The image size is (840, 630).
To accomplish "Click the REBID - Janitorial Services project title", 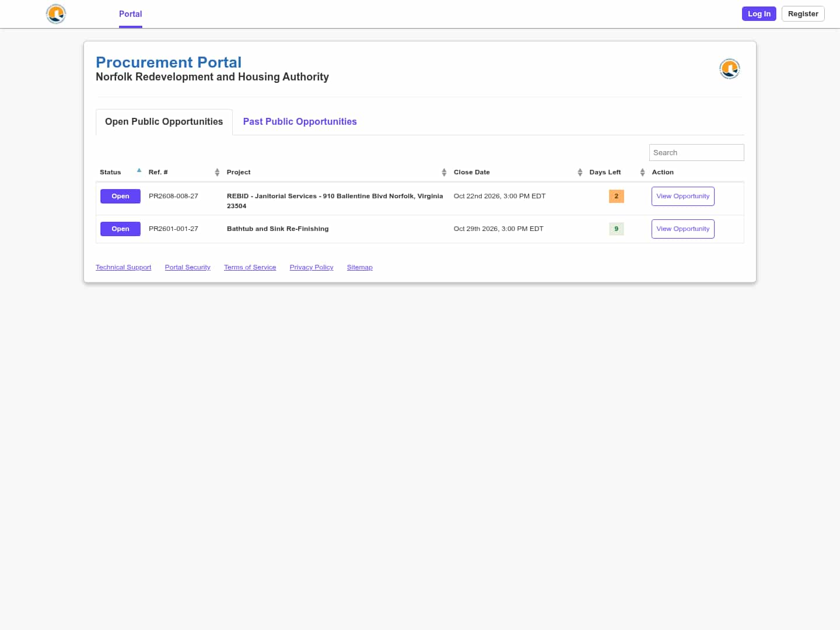I will point(335,201).
